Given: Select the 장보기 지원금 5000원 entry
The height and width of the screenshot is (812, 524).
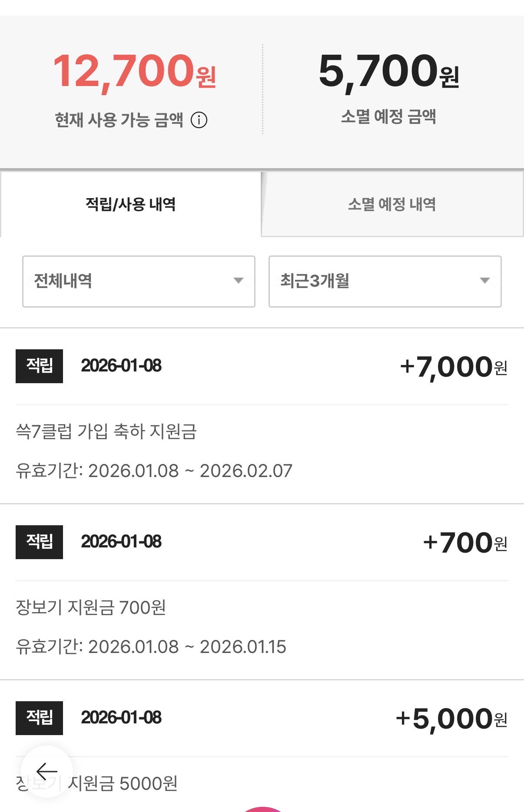Looking at the screenshot, I should (x=122, y=783).
